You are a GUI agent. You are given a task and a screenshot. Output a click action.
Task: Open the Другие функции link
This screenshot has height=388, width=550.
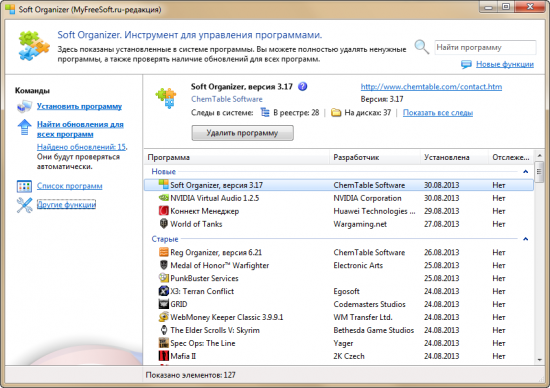pos(66,205)
